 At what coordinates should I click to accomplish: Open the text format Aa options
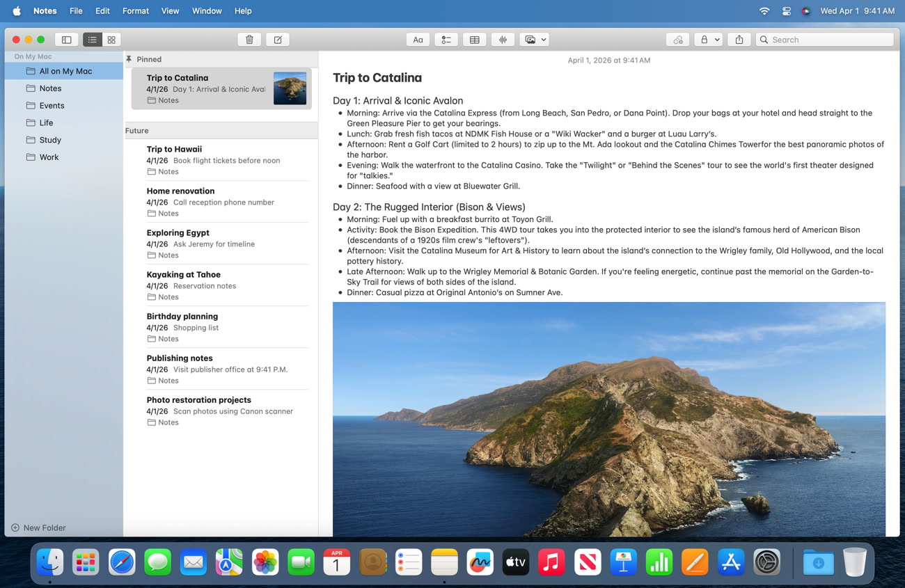tap(418, 40)
